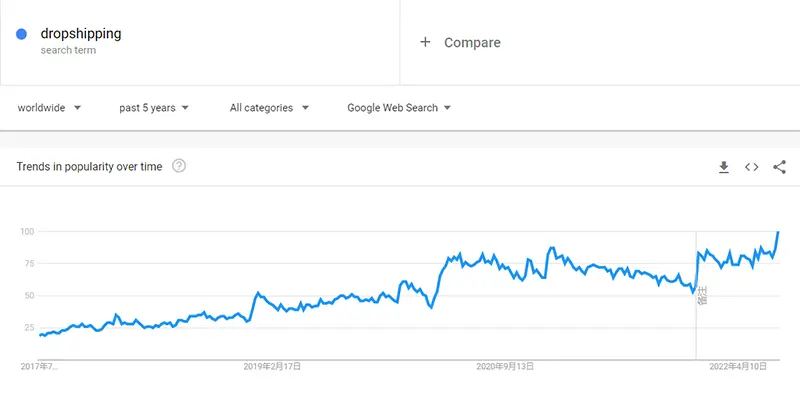Viewport: 800px width, 407px height.
Task: Expand the All categories dropdown
Action: click(269, 108)
